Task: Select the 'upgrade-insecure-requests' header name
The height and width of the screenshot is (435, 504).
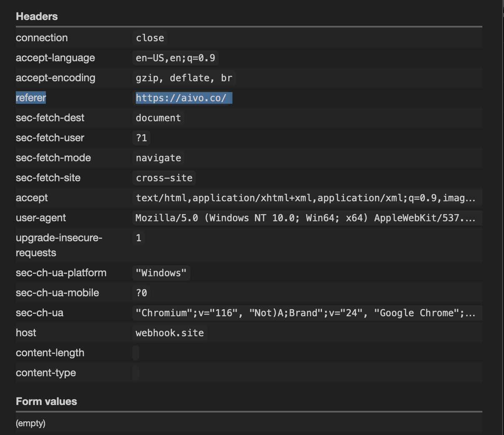Action: 59,245
